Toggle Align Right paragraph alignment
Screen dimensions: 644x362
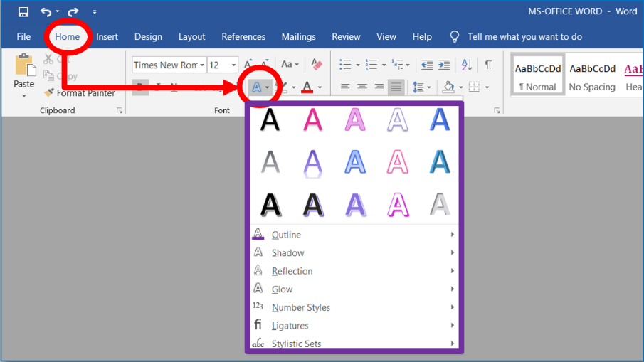[x=379, y=87]
